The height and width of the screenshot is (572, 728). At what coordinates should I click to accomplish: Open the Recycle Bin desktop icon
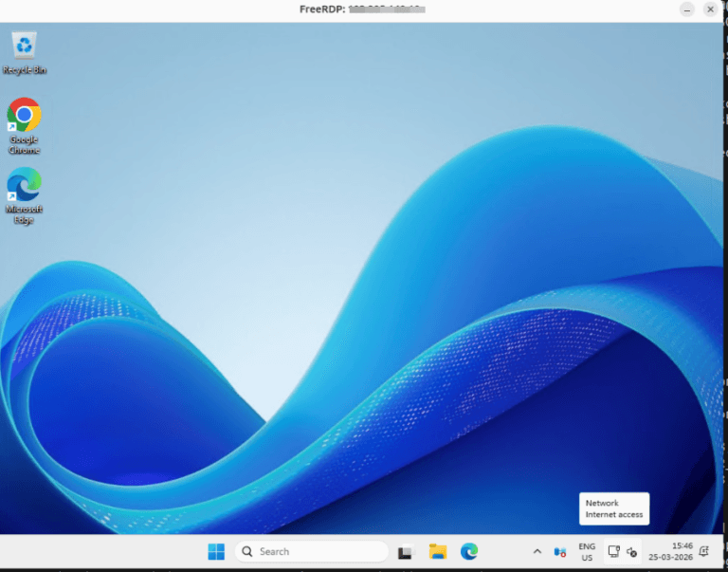(24, 52)
